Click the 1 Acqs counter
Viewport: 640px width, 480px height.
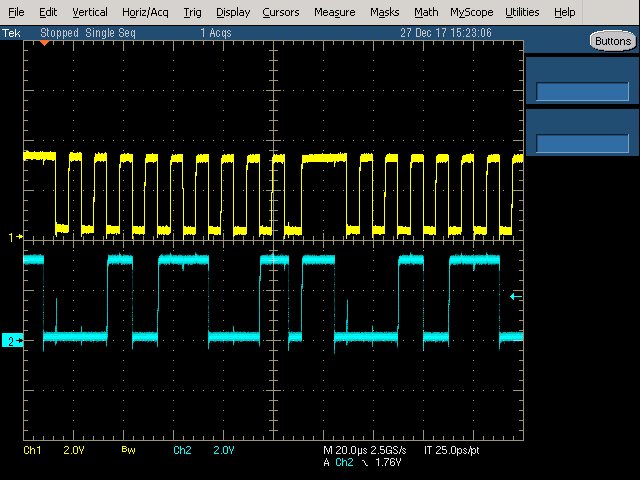click(x=216, y=33)
